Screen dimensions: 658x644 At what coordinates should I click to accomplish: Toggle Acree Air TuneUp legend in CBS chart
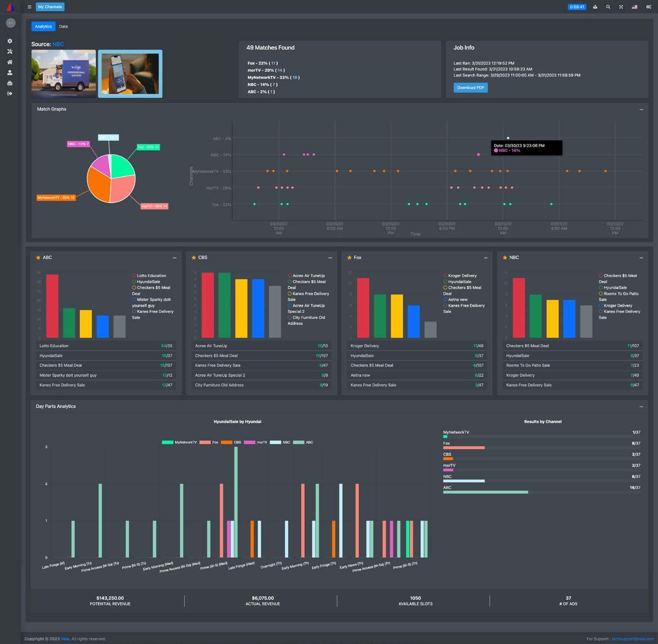click(x=306, y=276)
